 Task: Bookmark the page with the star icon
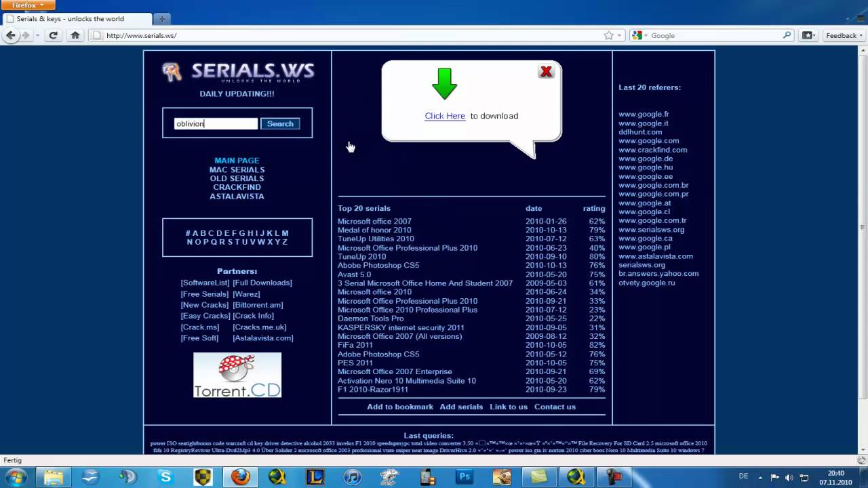[x=608, y=35]
